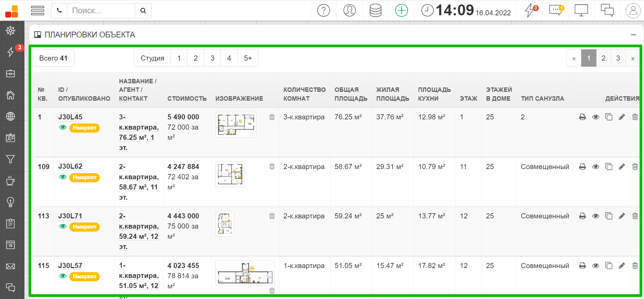Click the database stack icon in top bar

[x=375, y=11]
